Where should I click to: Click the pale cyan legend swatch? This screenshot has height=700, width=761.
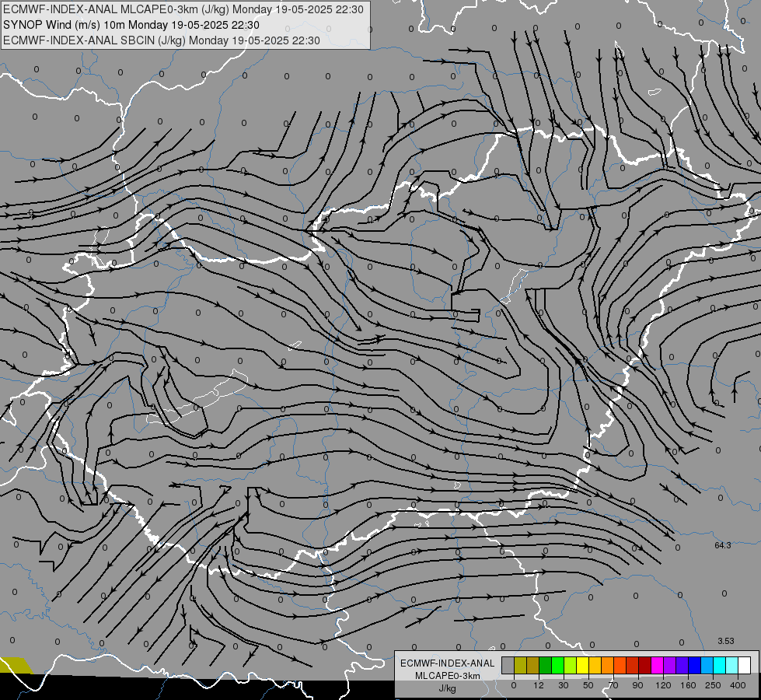pyautogui.click(x=732, y=665)
